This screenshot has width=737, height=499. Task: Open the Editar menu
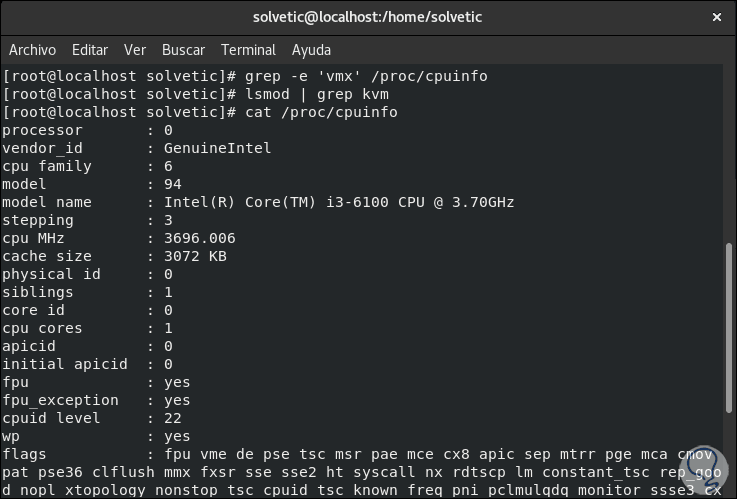(90, 50)
